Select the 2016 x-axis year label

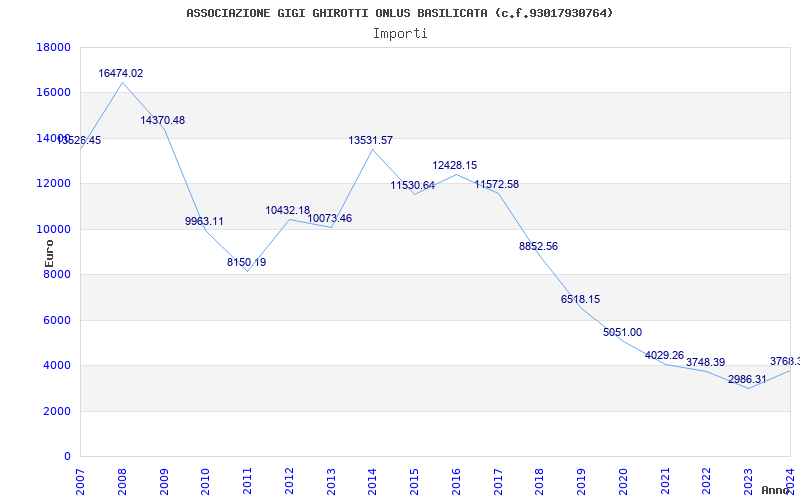456,482
